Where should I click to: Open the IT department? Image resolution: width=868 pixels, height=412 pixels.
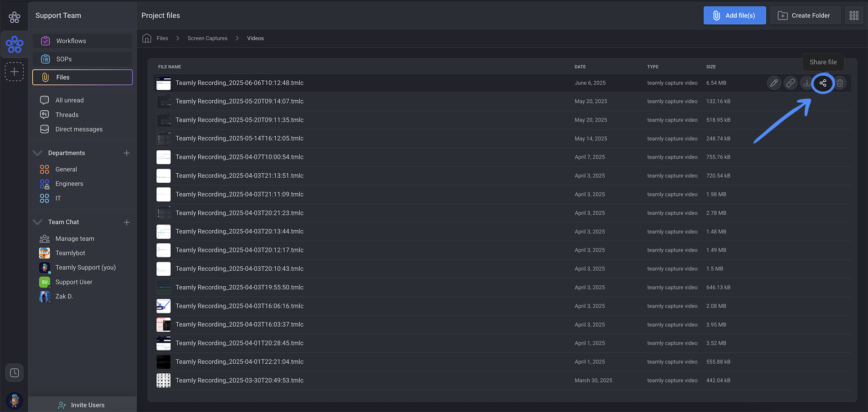tap(58, 199)
